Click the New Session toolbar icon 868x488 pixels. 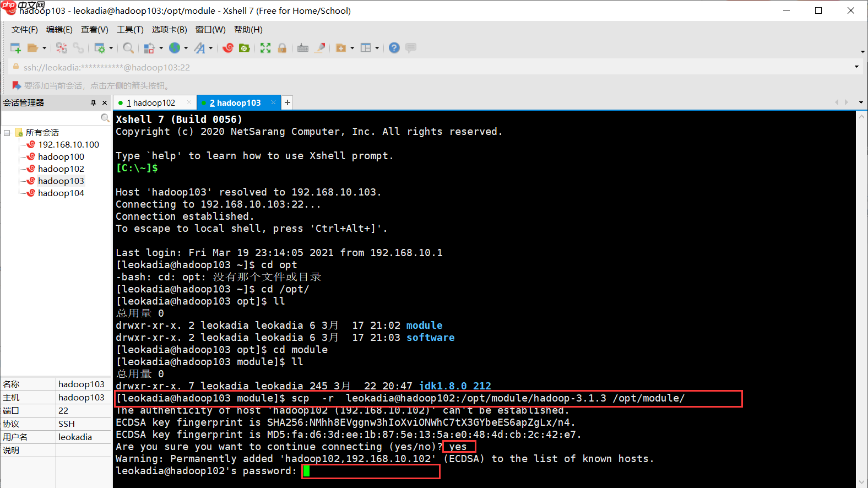(x=15, y=48)
